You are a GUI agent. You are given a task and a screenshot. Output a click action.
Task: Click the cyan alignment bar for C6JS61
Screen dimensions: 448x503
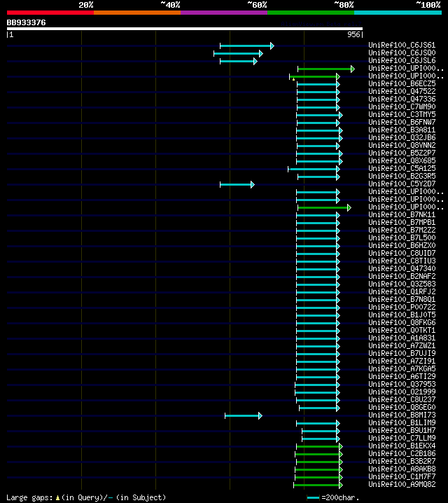[x=247, y=46]
